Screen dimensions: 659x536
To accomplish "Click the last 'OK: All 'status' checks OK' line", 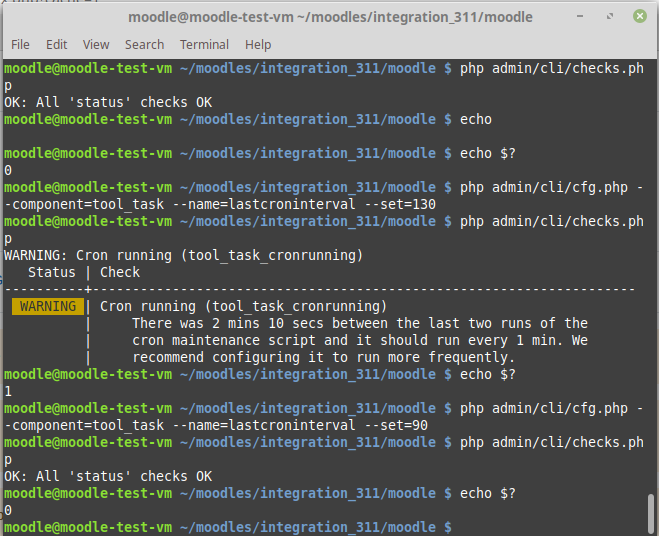I will (108, 476).
